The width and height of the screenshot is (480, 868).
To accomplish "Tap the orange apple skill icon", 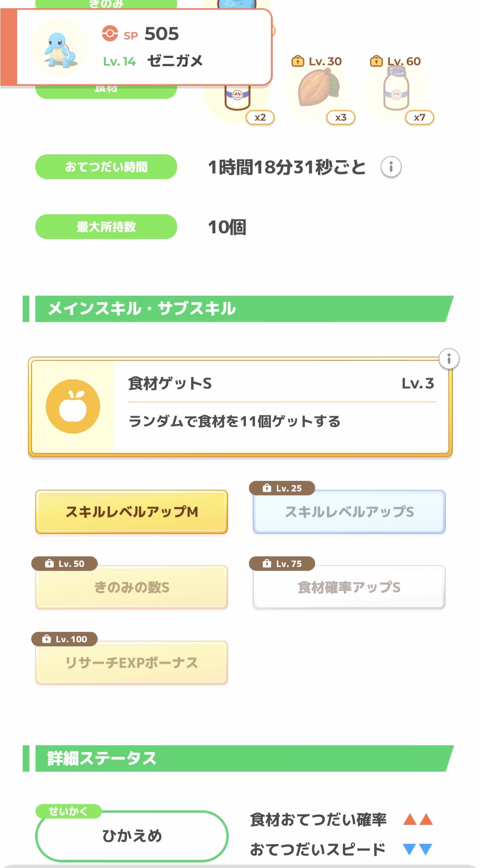I will 73,406.
